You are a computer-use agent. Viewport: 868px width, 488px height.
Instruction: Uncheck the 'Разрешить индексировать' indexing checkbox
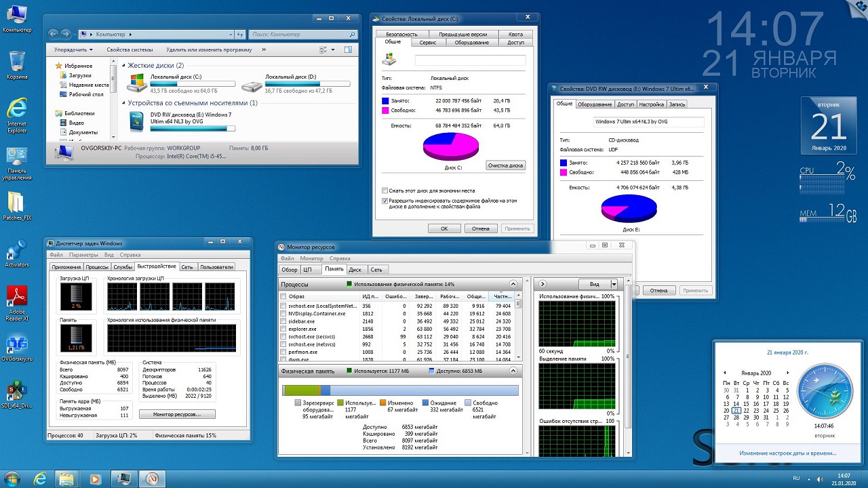click(385, 201)
